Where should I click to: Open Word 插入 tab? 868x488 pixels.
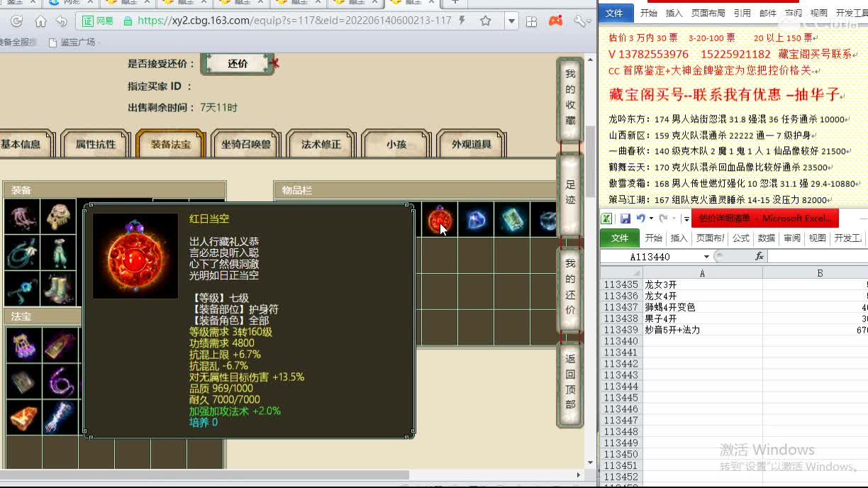pos(674,13)
